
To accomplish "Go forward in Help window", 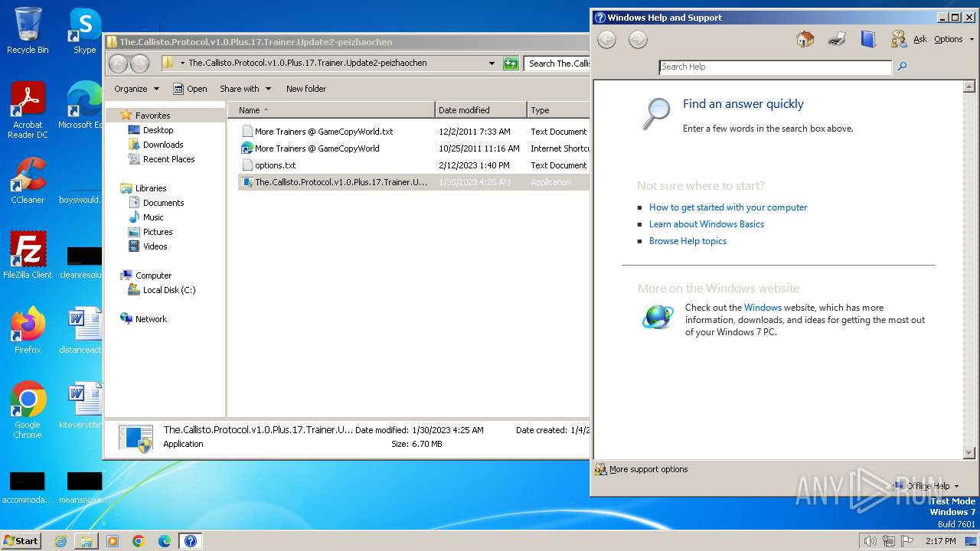I will [x=638, y=40].
